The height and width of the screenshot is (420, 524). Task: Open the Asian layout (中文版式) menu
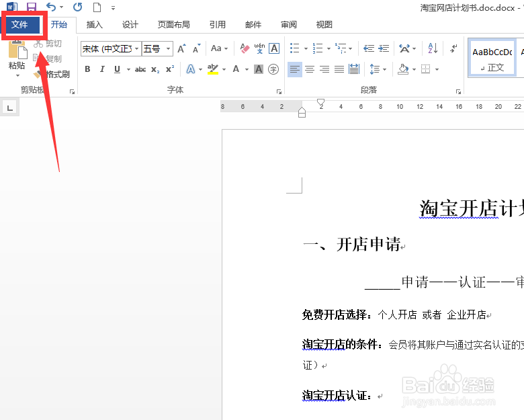pos(407,48)
